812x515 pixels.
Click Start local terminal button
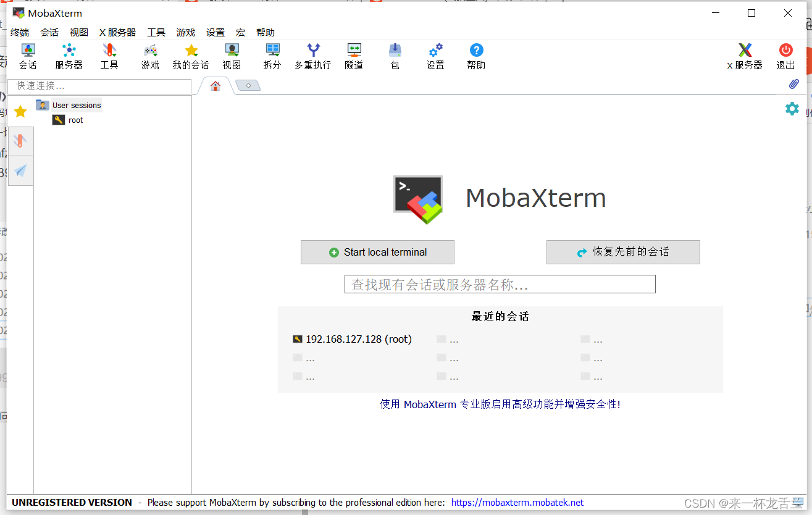coord(377,252)
